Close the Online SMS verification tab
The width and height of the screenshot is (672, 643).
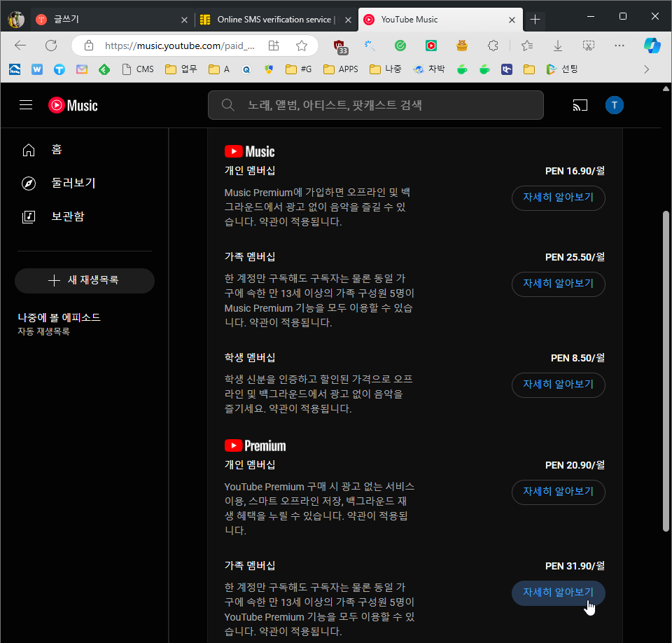[x=349, y=20]
